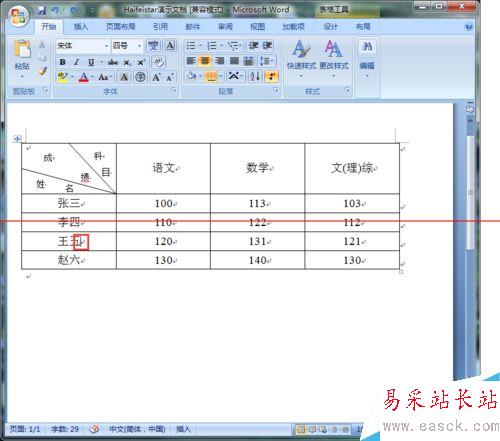Click 字数: 29 word count
Viewport: 500px width, 441px height.
(x=65, y=429)
